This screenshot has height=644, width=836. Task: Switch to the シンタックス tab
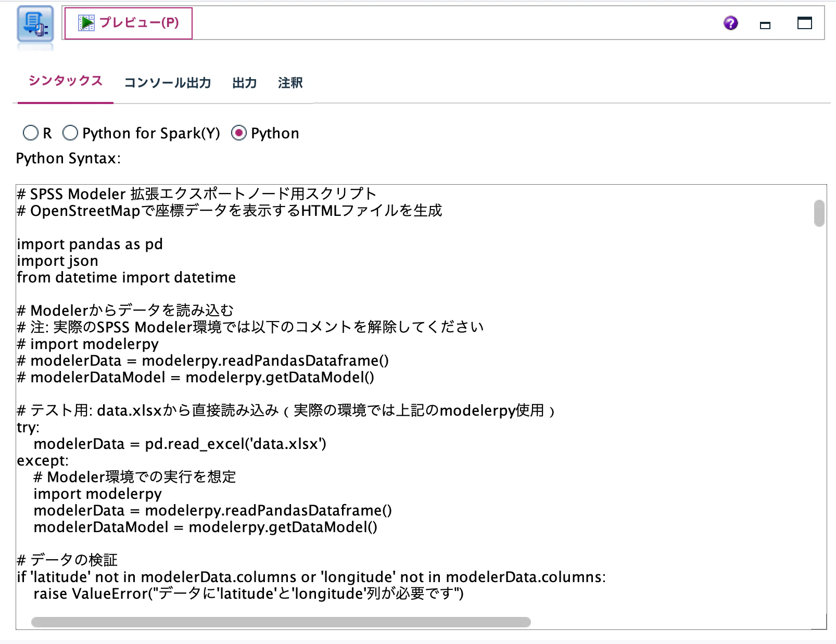pyautogui.click(x=66, y=81)
